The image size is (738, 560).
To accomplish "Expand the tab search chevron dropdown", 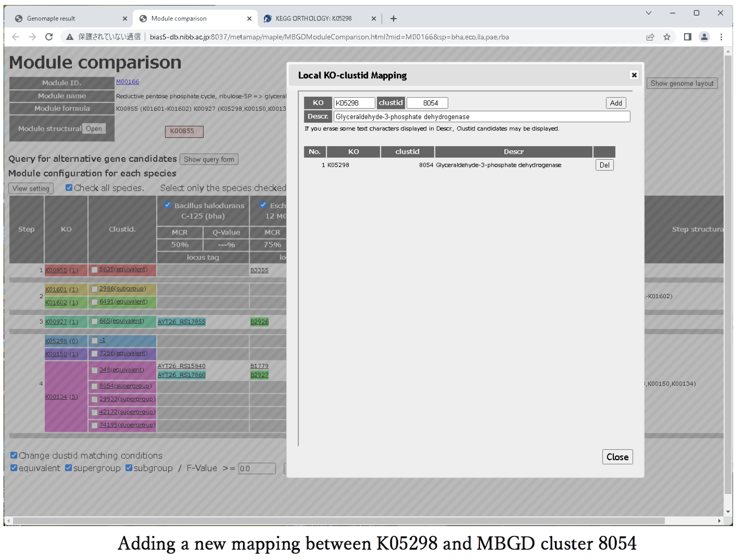I will point(649,13).
